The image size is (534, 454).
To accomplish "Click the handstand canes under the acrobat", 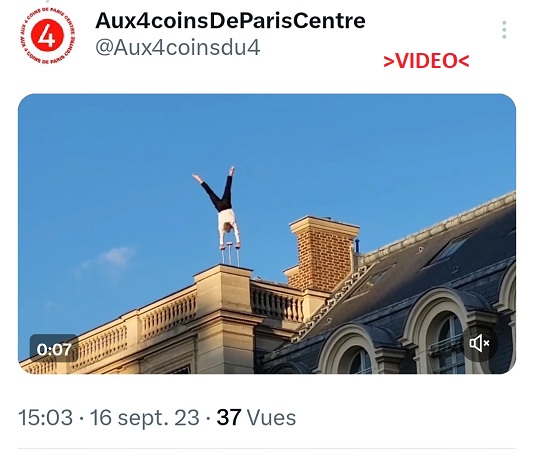I will (x=231, y=254).
